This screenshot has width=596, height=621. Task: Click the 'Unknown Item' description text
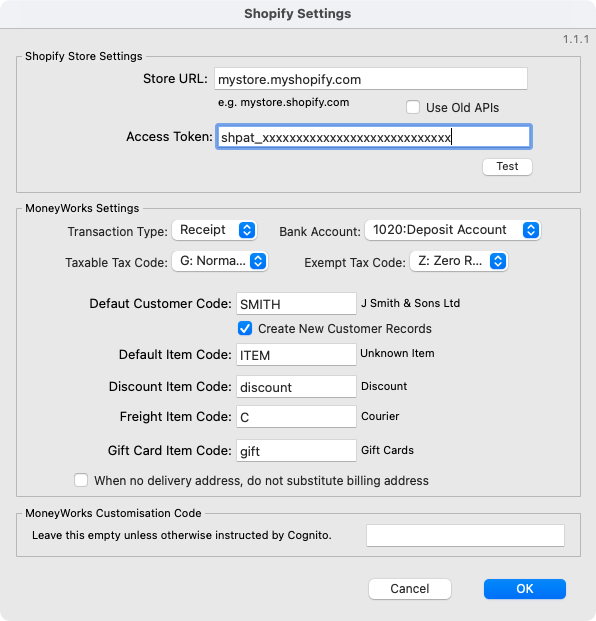click(397, 353)
